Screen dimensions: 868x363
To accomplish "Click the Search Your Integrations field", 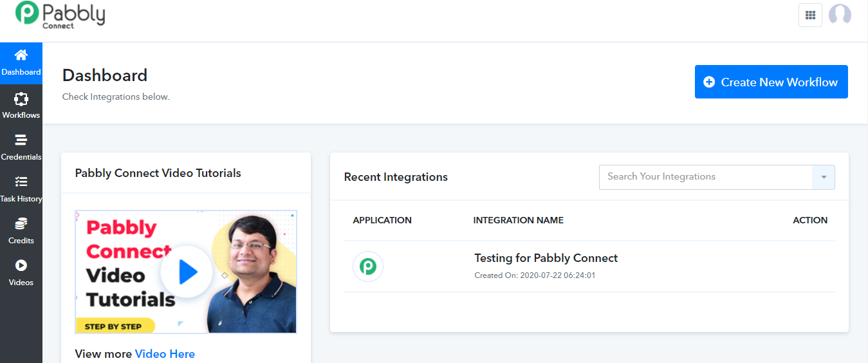I will (705, 177).
